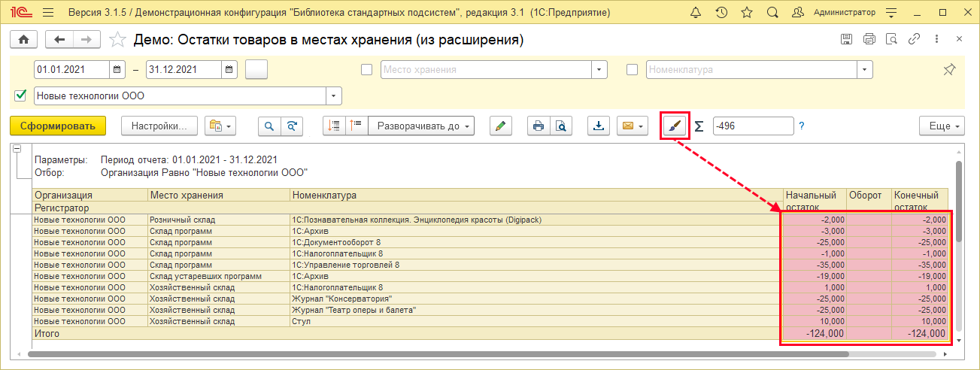980x370 pixels.
Task: Click the Итого total row label
Action: [x=47, y=333]
